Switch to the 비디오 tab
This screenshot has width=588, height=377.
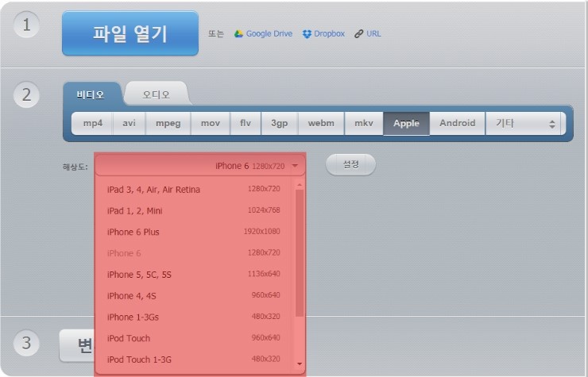tap(91, 94)
